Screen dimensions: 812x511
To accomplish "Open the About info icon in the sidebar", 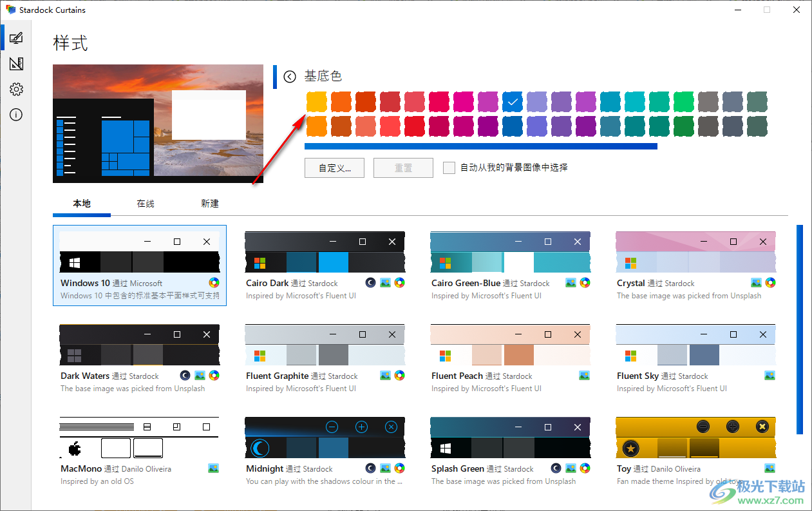I will pyautogui.click(x=16, y=115).
